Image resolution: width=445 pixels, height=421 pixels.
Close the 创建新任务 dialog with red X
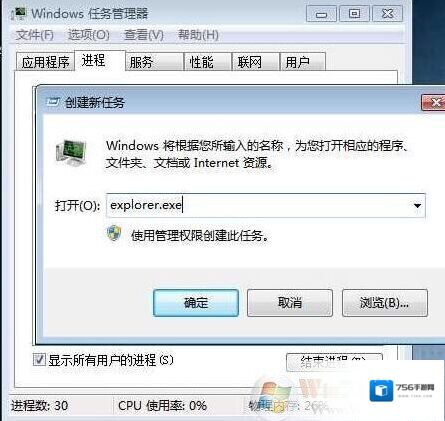[x=433, y=102]
